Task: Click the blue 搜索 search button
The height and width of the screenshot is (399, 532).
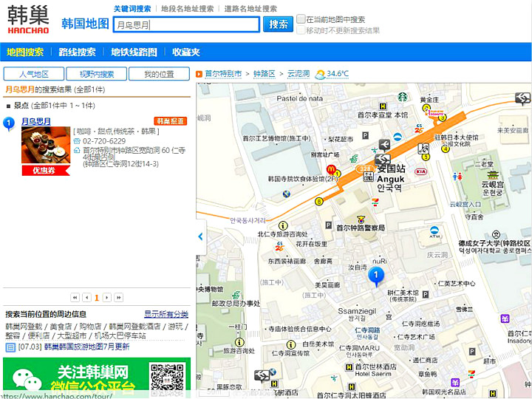Action: coord(278,24)
